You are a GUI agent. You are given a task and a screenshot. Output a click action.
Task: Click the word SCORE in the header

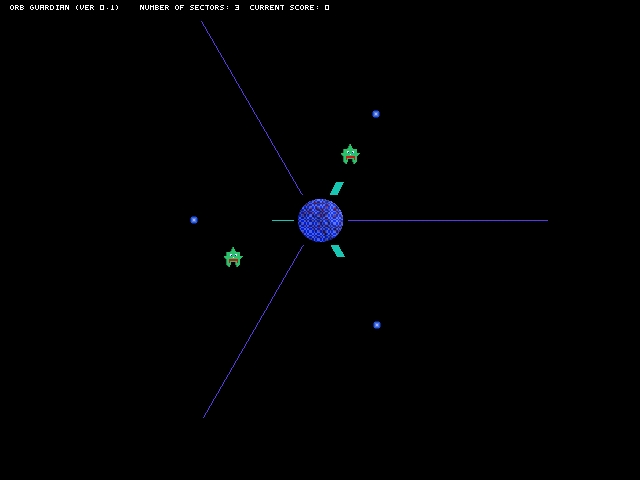pyautogui.click(x=304, y=7)
